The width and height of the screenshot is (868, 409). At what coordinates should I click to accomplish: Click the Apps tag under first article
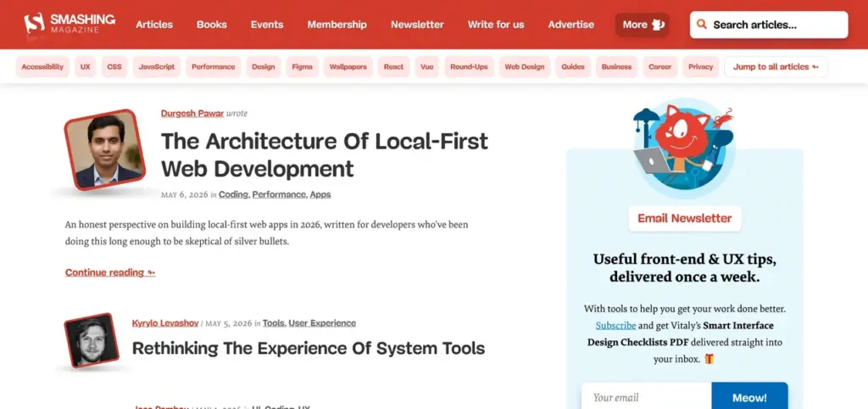coord(320,194)
